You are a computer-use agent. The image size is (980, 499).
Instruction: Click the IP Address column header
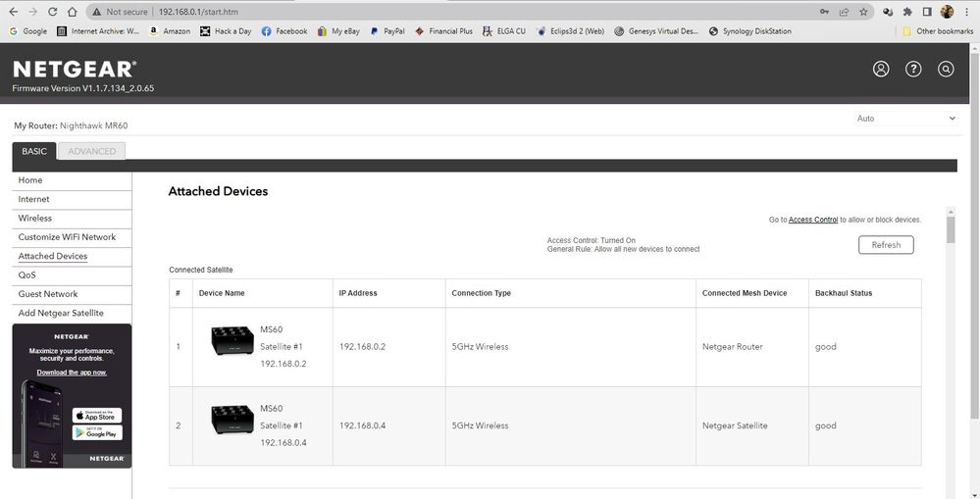[358, 293]
